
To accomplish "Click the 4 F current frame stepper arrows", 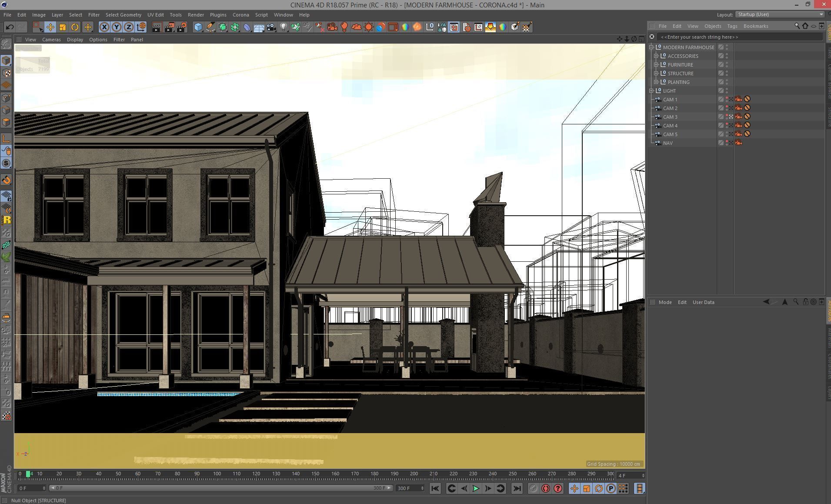I will point(643,475).
